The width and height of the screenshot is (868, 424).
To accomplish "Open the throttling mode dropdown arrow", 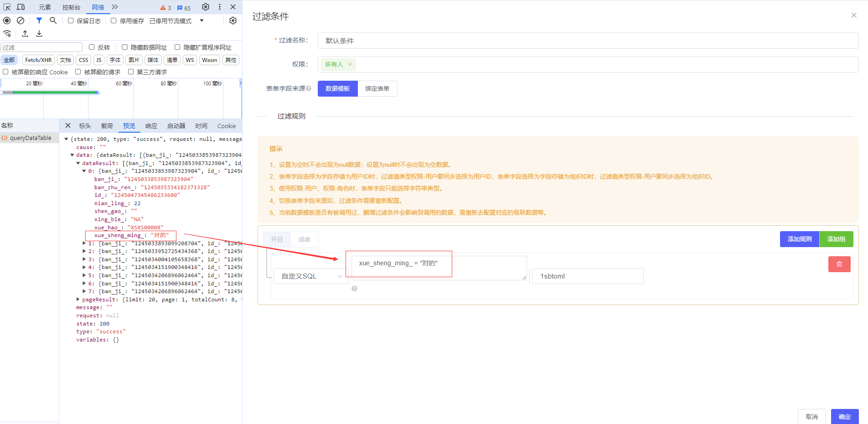I will tap(201, 21).
